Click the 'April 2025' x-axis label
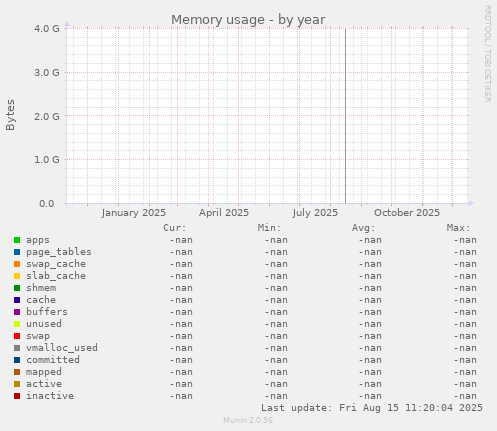Image resolution: width=497 pixels, height=431 pixels. [x=224, y=213]
